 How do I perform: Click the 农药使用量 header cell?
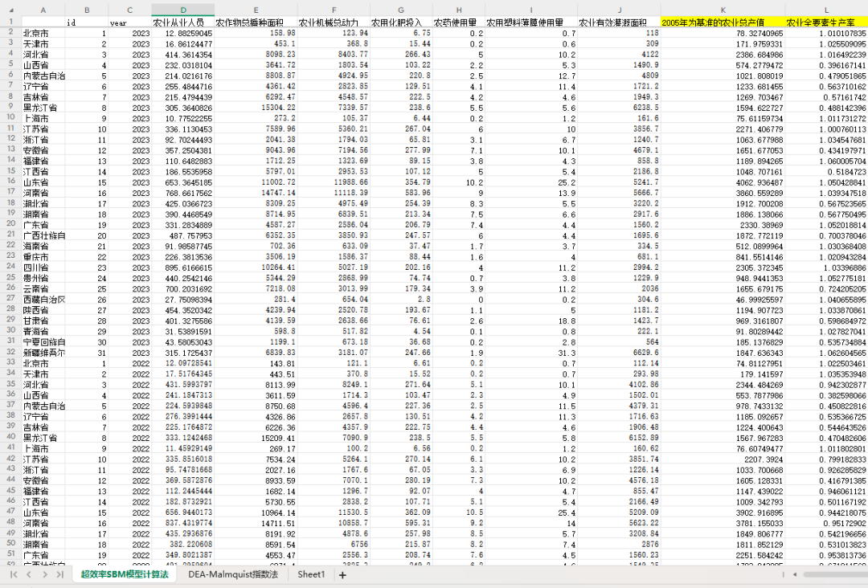click(x=459, y=22)
